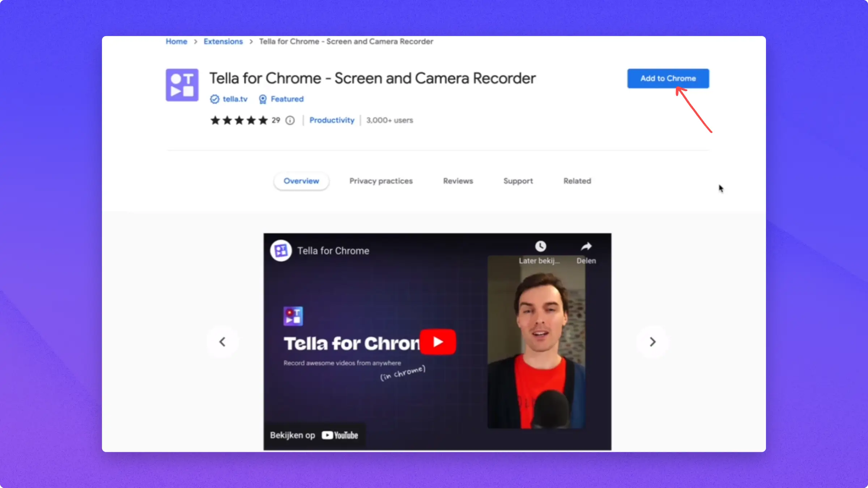This screenshot has width=868, height=488.
Task: Click the YouTube channel avatar in video
Action: point(281,251)
